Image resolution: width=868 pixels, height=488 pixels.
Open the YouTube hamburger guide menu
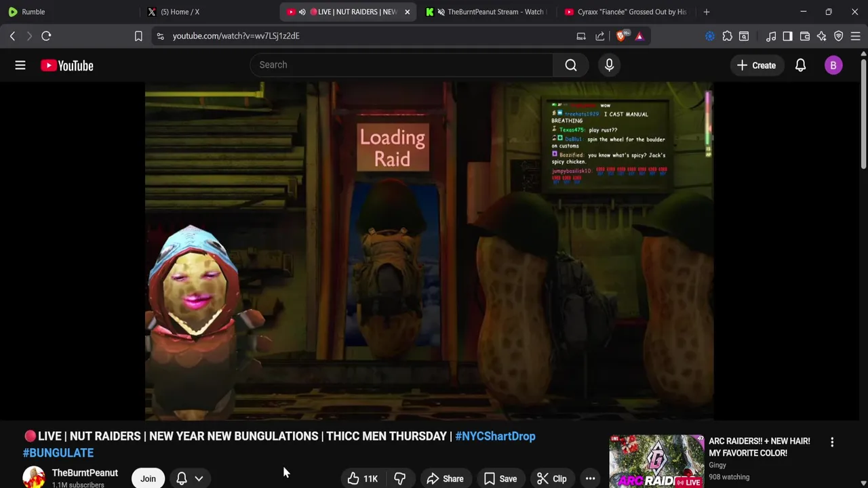(x=20, y=65)
